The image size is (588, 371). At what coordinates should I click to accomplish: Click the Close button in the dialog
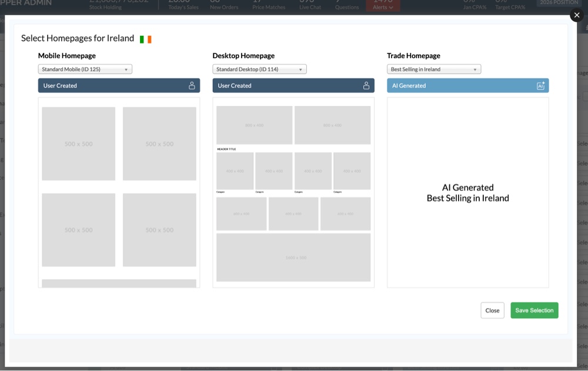(492, 310)
